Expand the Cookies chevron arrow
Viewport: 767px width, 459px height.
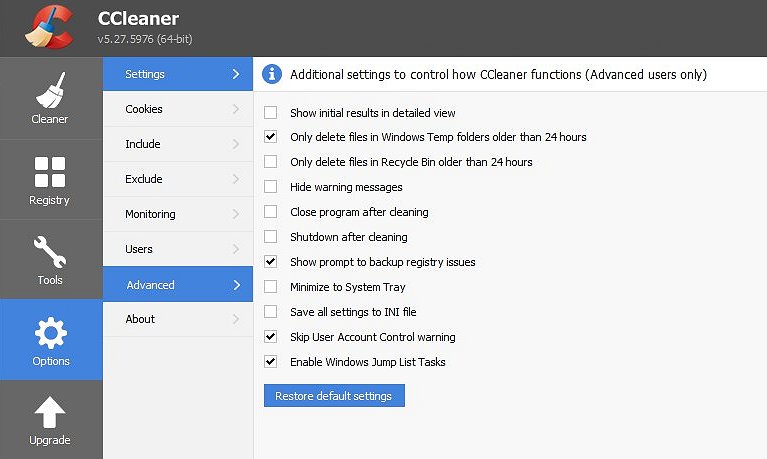236,109
